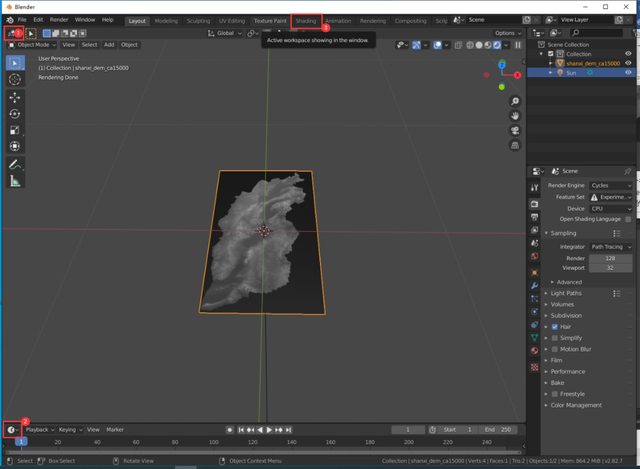Hide the Sun object in outliner
640x469 pixels.
click(628, 72)
